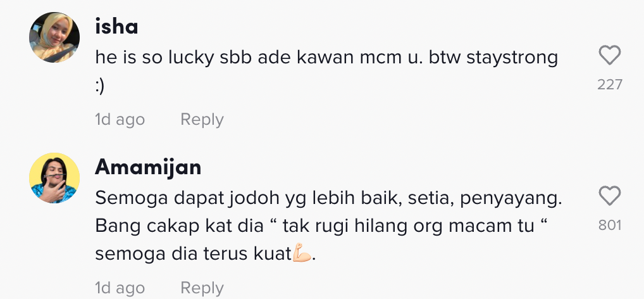The width and height of the screenshot is (644, 299).
Task: Like isha's comment with the heart icon
Action: pos(609,55)
